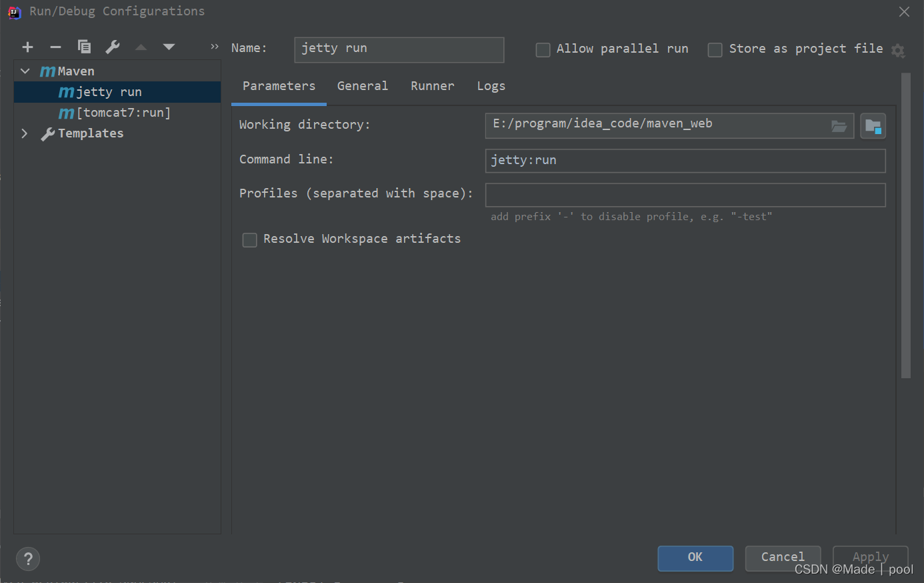The height and width of the screenshot is (583, 924).
Task: Click the Maven icon beside [tomcat7:run]
Action: pos(66,113)
